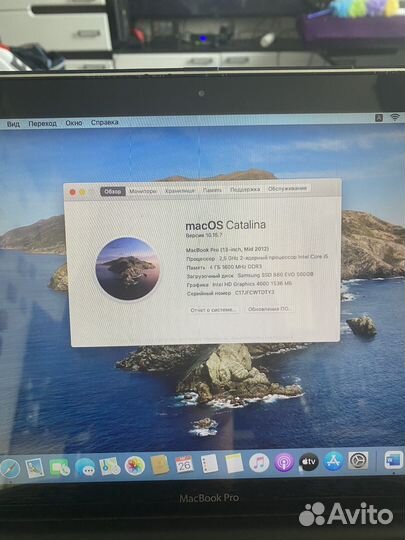Launch the Mail app in Dock
Screen dimensions: 405x540
coord(35,468)
